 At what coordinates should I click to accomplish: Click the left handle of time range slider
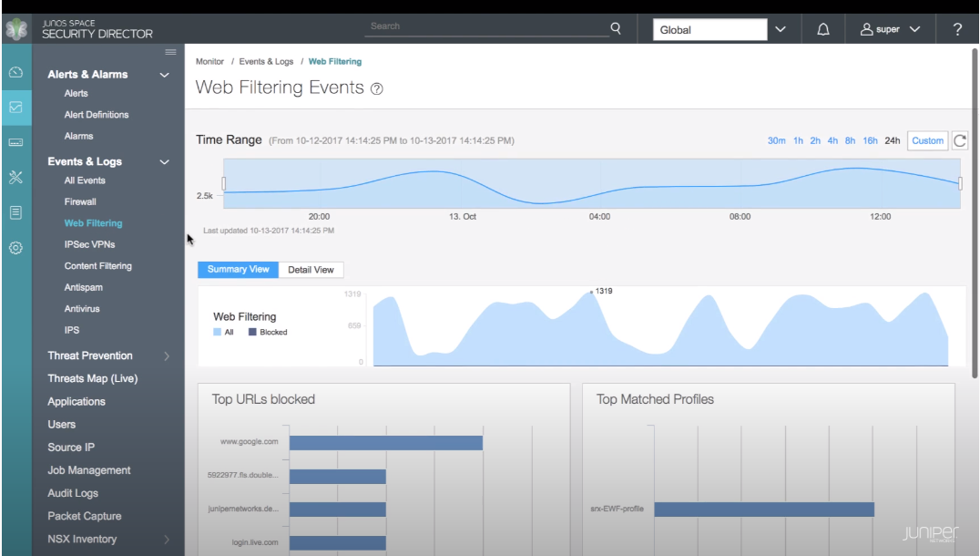coord(224,183)
